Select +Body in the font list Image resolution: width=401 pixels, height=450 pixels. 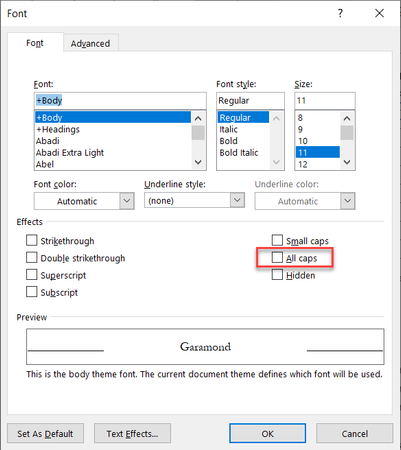click(x=113, y=117)
